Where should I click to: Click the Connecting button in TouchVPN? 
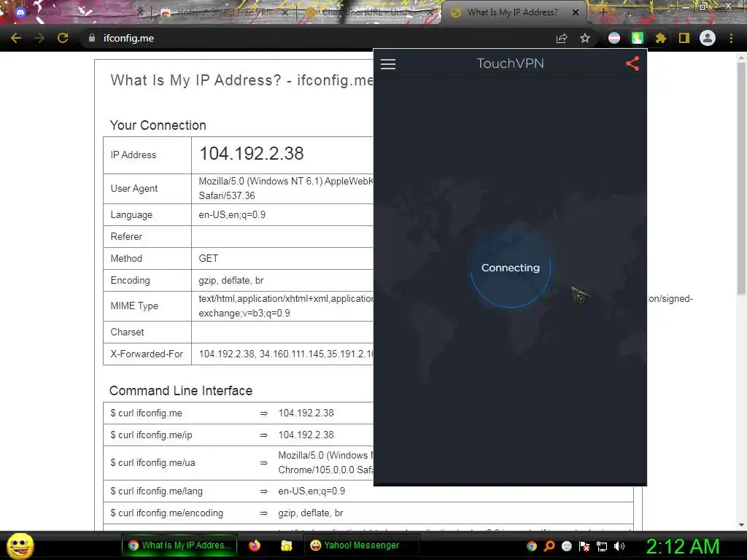(510, 268)
